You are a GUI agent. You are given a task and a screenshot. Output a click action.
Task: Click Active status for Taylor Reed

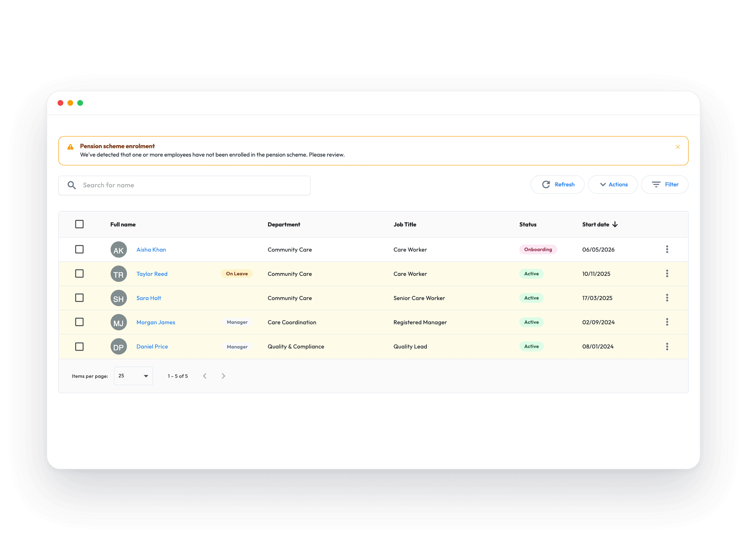(531, 274)
